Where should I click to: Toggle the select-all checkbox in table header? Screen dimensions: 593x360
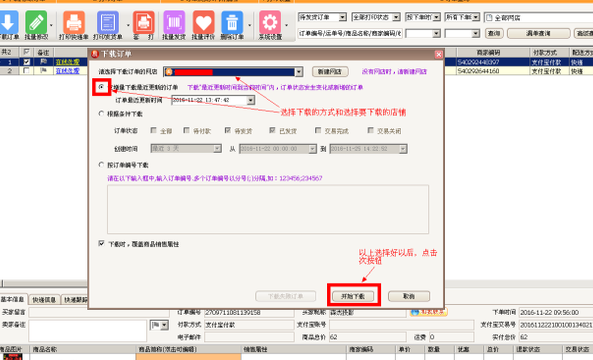[26, 52]
